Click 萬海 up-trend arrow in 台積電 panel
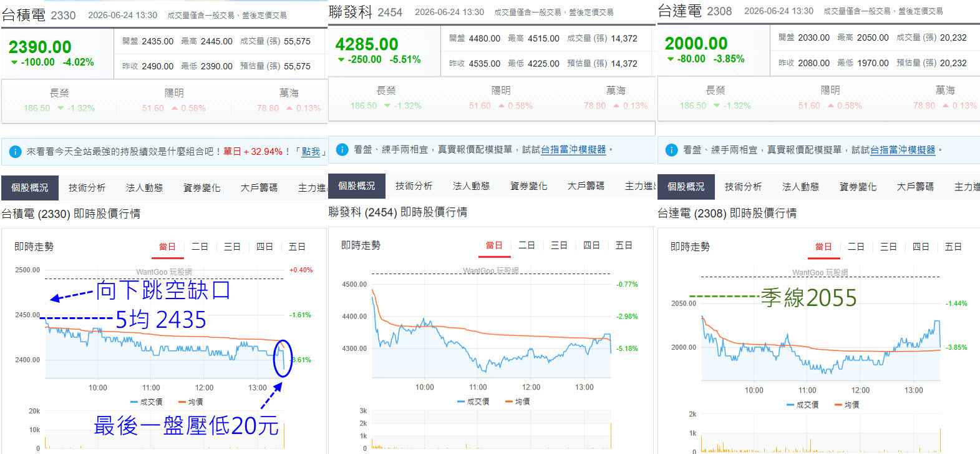 [289, 108]
